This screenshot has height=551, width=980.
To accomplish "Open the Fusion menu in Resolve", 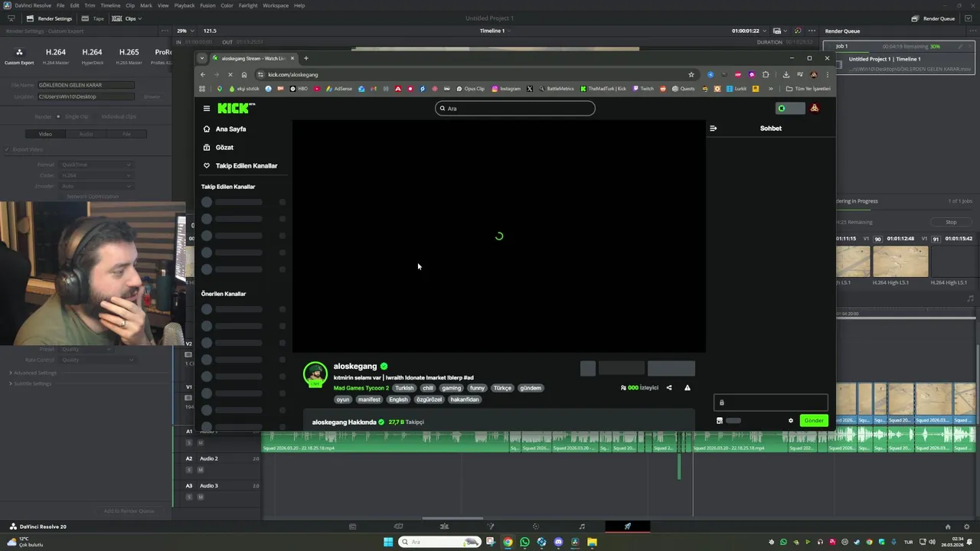I will [207, 5].
